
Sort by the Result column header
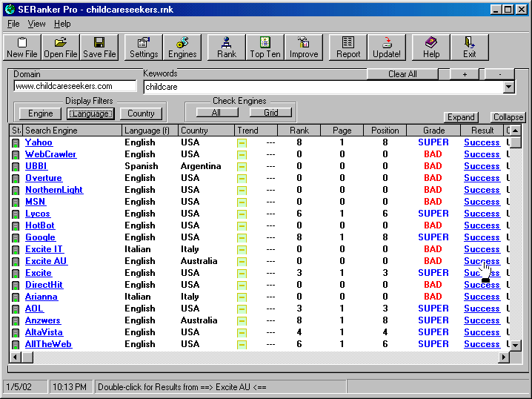pos(482,131)
